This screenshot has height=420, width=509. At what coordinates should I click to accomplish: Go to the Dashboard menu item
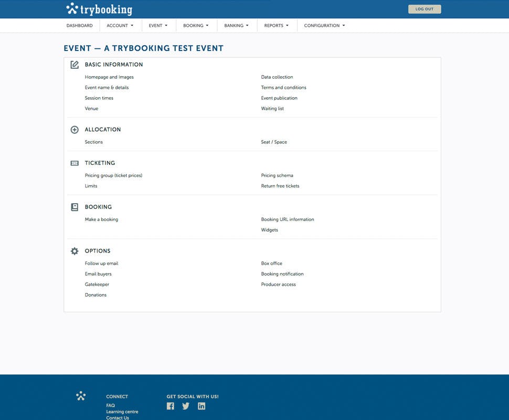click(x=79, y=25)
